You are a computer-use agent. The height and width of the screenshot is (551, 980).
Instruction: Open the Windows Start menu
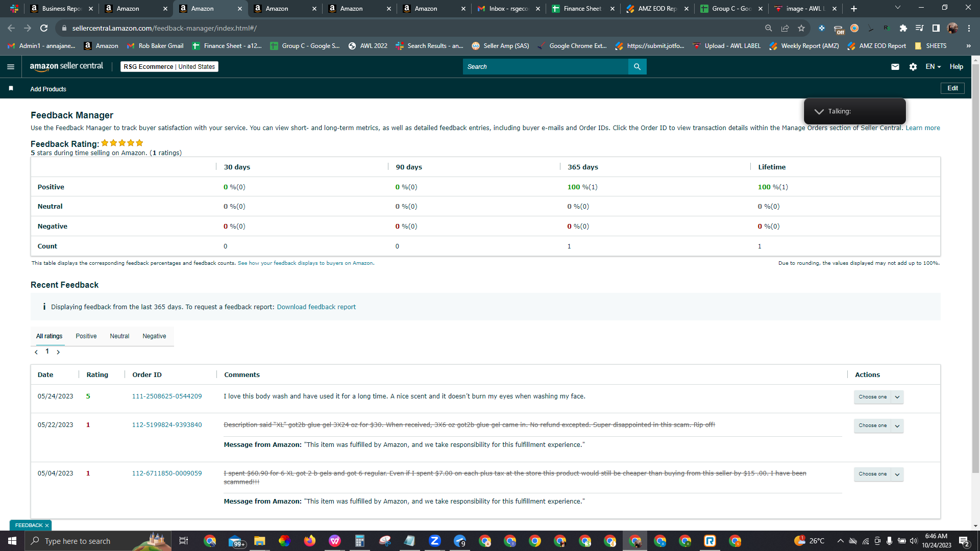12,541
